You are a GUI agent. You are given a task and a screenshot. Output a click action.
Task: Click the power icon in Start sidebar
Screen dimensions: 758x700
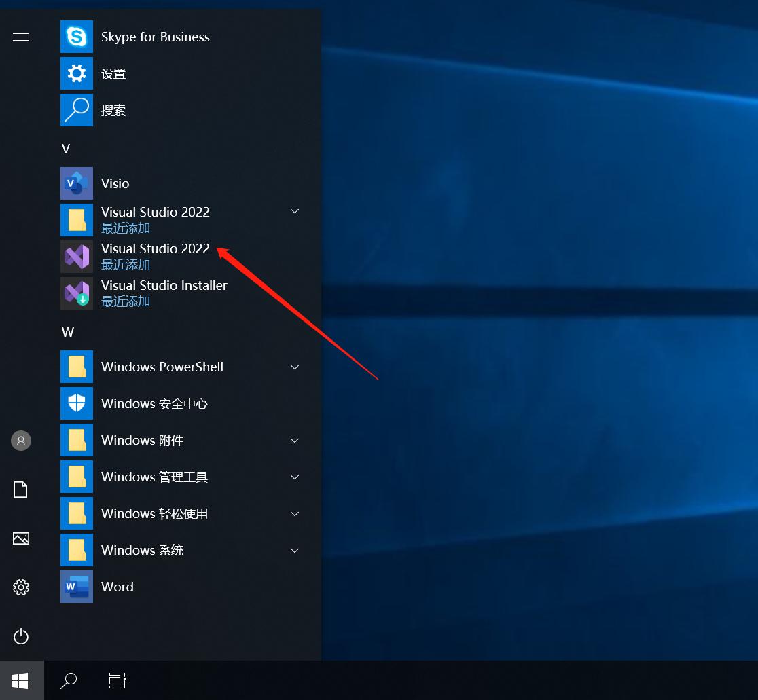(x=21, y=636)
